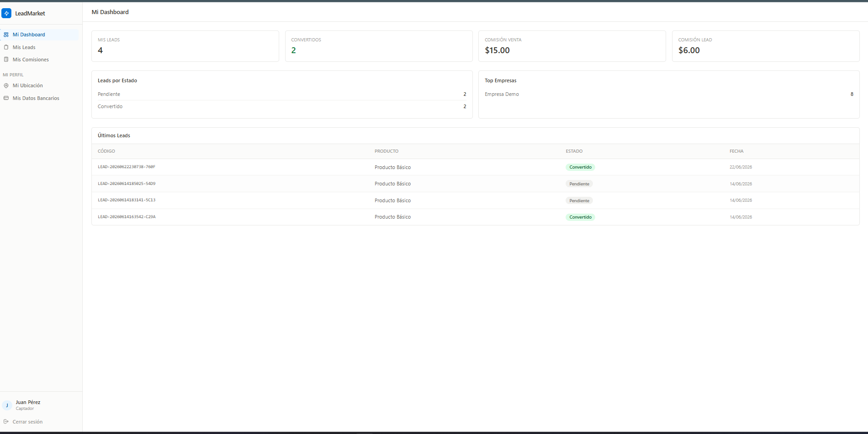This screenshot has height=434, width=868.
Task: Click Cerrar sesión to log out
Action: [x=27, y=422]
